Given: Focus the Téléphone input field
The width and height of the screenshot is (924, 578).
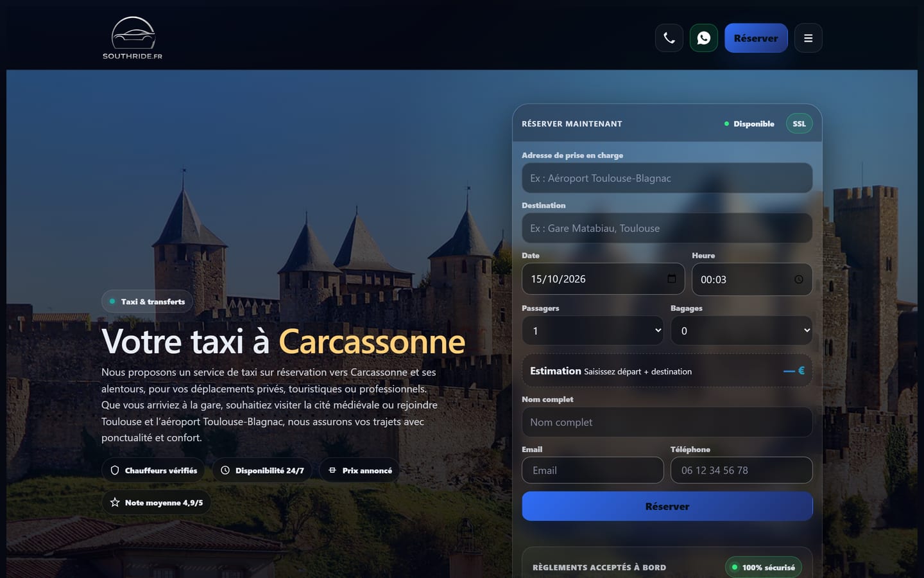Looking at the screenshot, I should 742,470.
